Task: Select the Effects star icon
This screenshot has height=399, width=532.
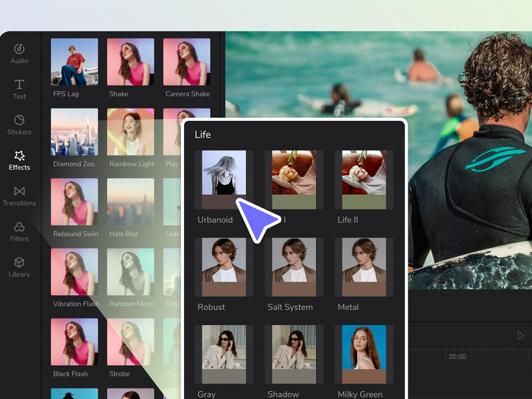Action: (x=19, y=156)
